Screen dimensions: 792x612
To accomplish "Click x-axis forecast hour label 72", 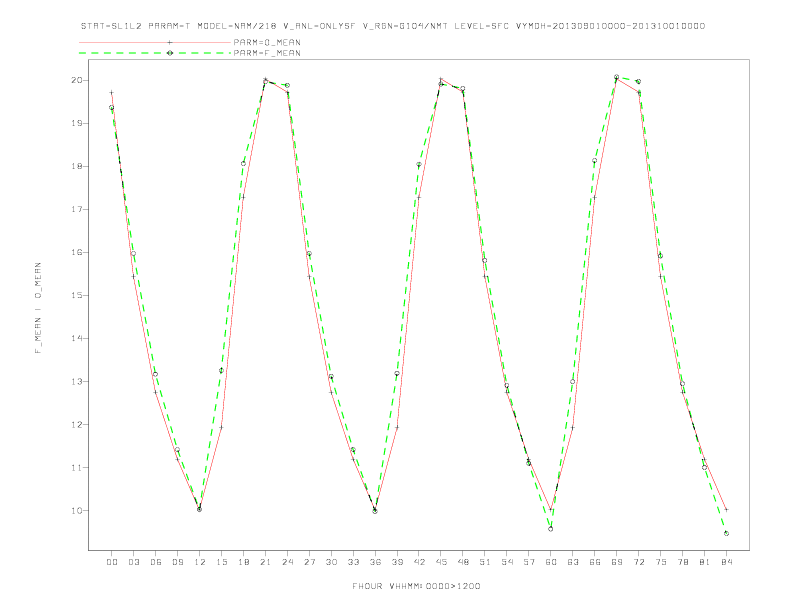I will (638, 562).
